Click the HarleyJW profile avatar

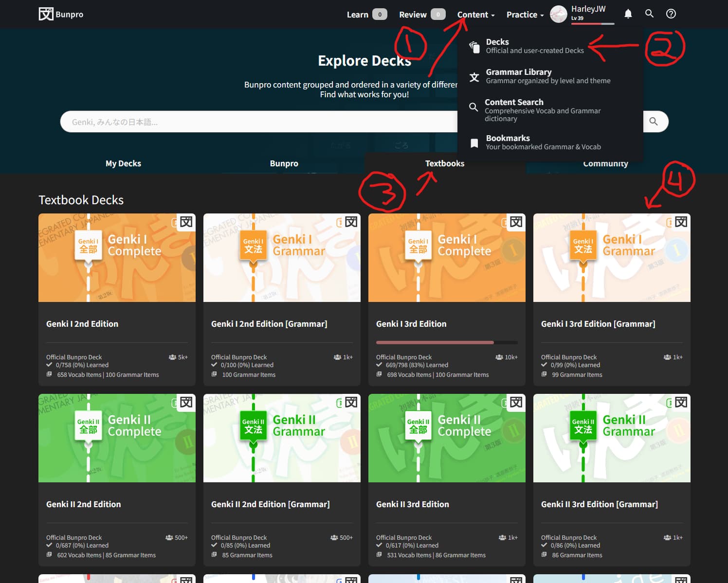pos(559,14)
